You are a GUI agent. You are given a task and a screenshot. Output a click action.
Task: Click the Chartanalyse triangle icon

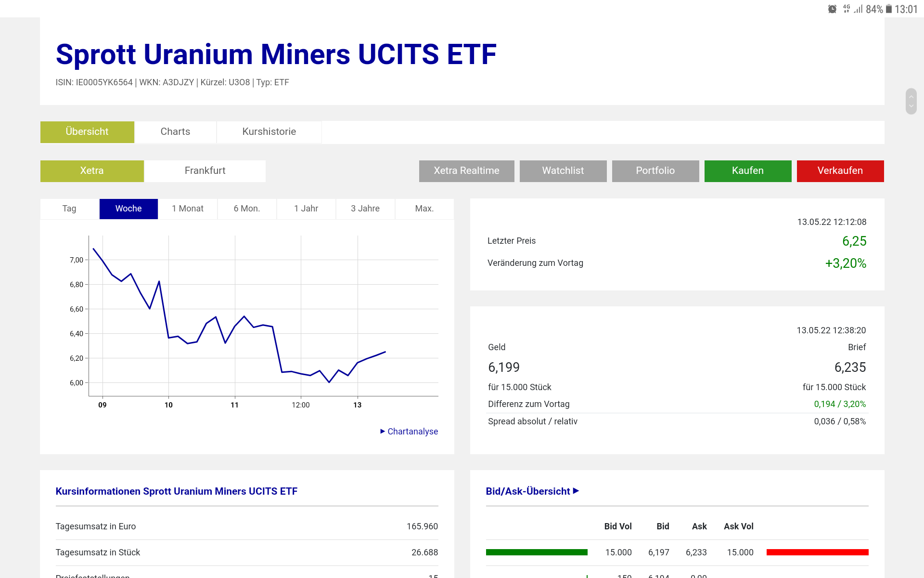(x=383, y=431)
